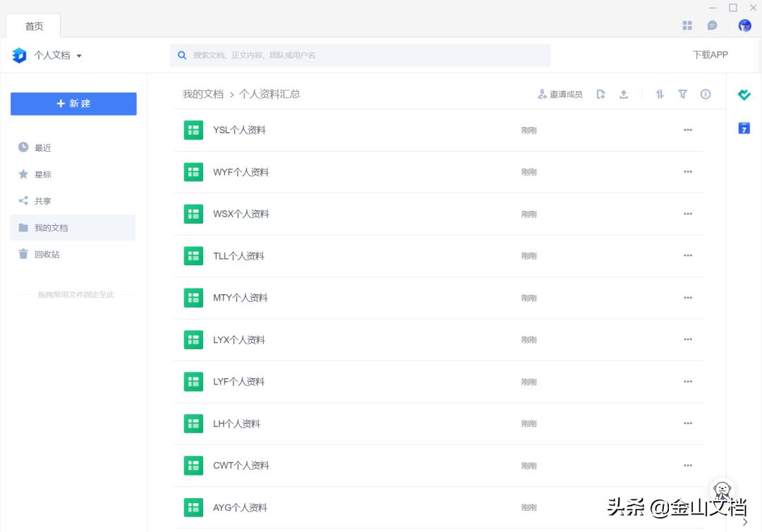Select 星标 in the sidebar menu
Image resolution: width=762 pixels, height=532 pixels.
[42, 174]
